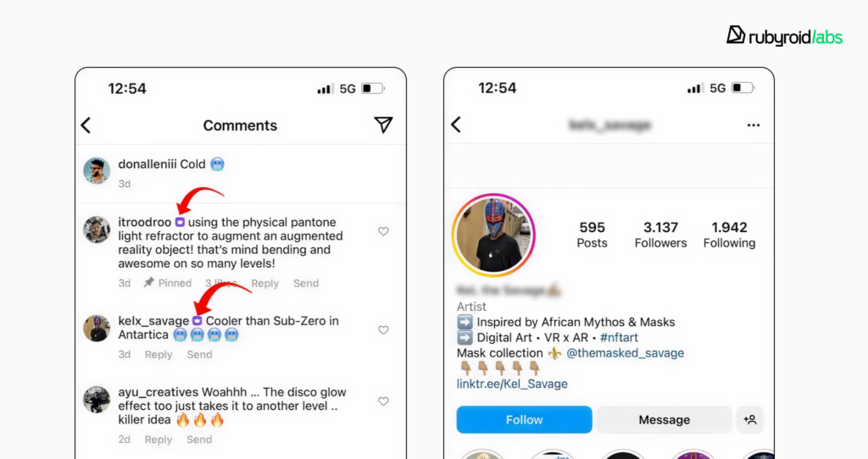Viewport: 868px width, 459px height.
Task: Tap the subscriber badge next to itroodroo
Action: 180,222
